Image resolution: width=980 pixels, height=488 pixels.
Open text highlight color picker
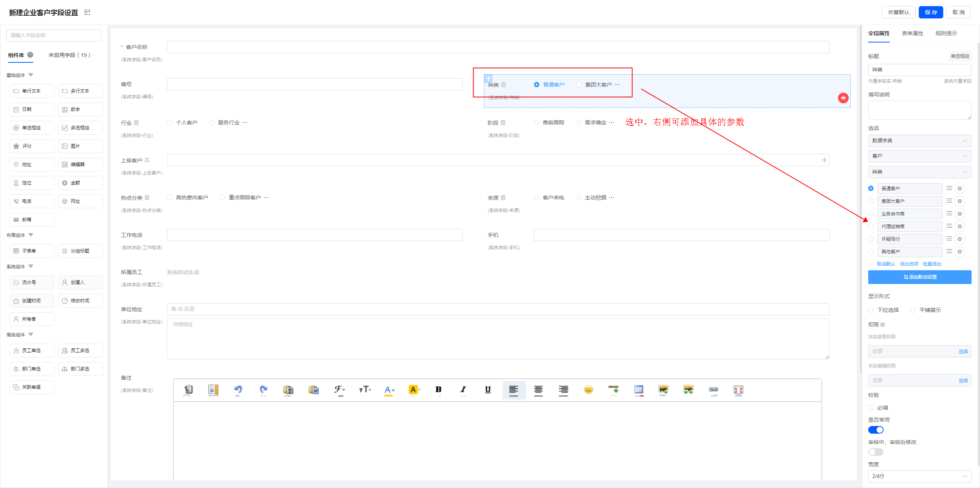click(x=414, y=390)
